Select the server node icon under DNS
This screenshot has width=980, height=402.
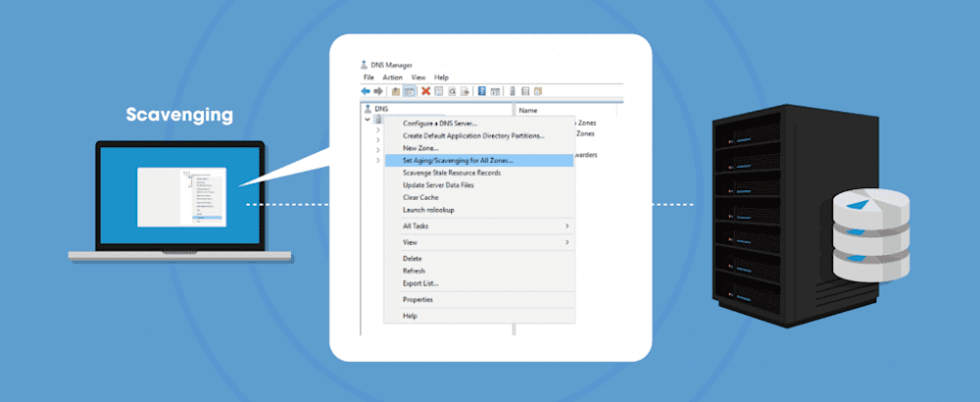[378, 120]
